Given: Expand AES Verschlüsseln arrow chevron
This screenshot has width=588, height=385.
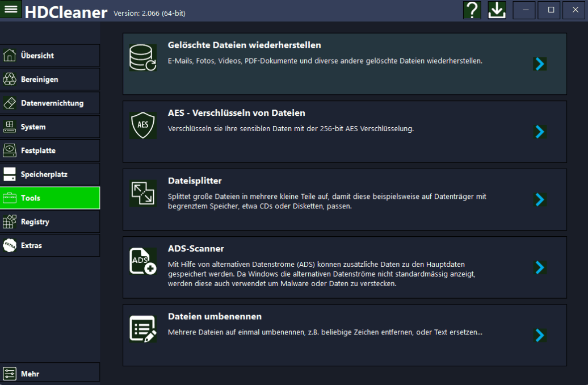Looking at the screenshot, I should pos(540,132).
